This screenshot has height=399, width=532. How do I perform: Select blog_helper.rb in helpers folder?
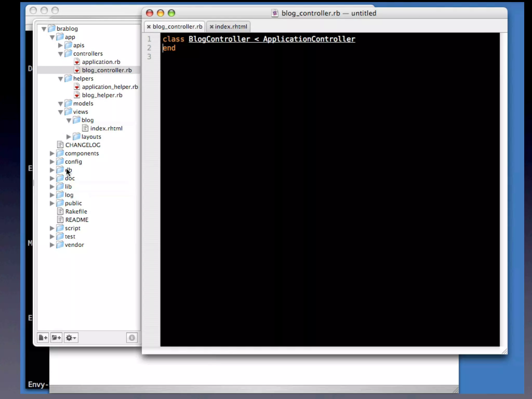pyautogui.click(x=102, y=95)
